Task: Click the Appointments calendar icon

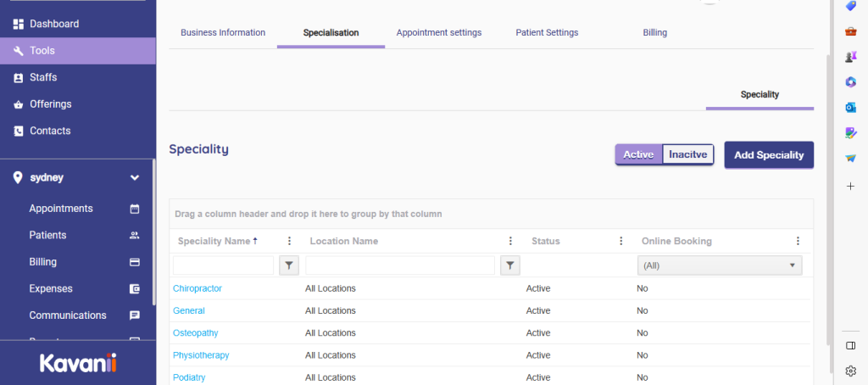Action: (x=134, y=209)
